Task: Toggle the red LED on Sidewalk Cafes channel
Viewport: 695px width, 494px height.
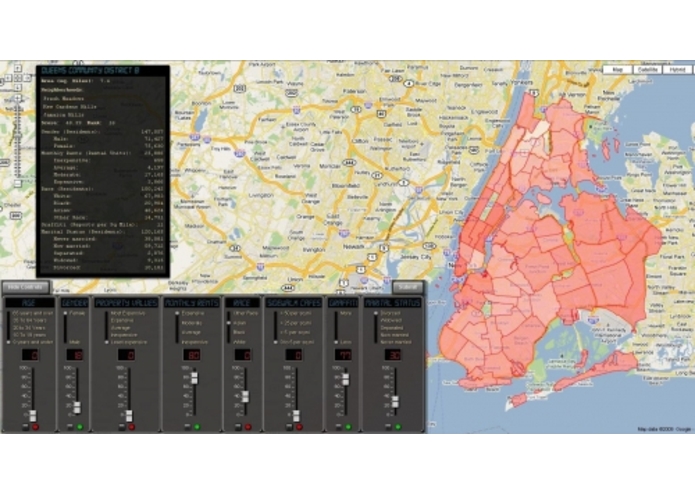Action: tap(299, 427)
